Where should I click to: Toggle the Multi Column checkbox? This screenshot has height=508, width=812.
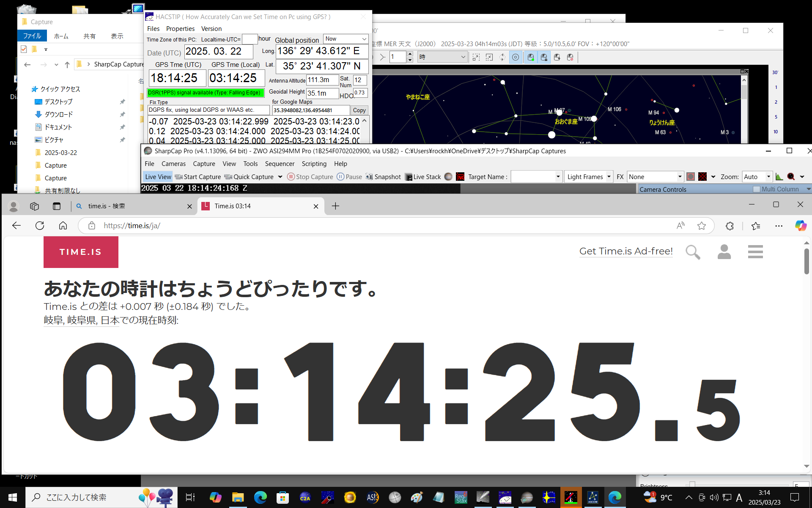tap(757, 189)
